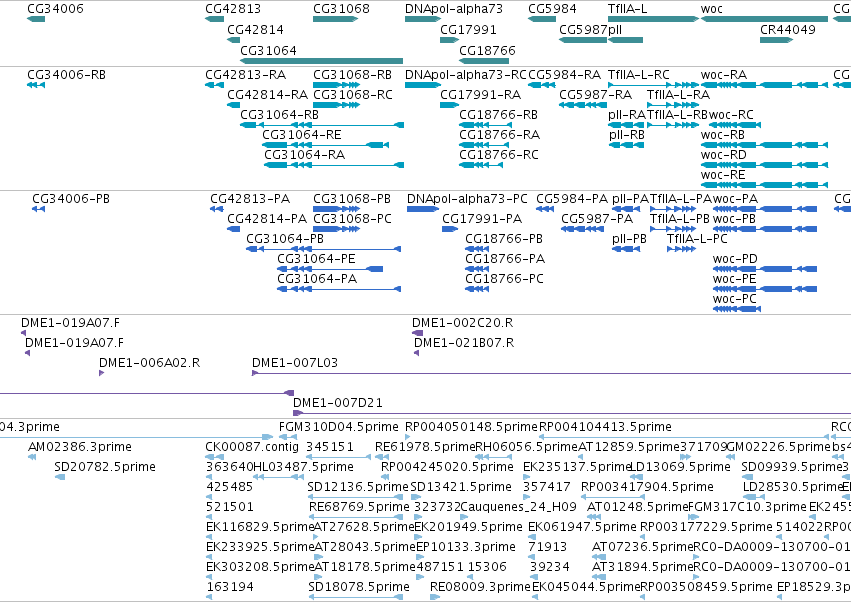
Task: Select protein woc-PD
Action: (765, 269)
